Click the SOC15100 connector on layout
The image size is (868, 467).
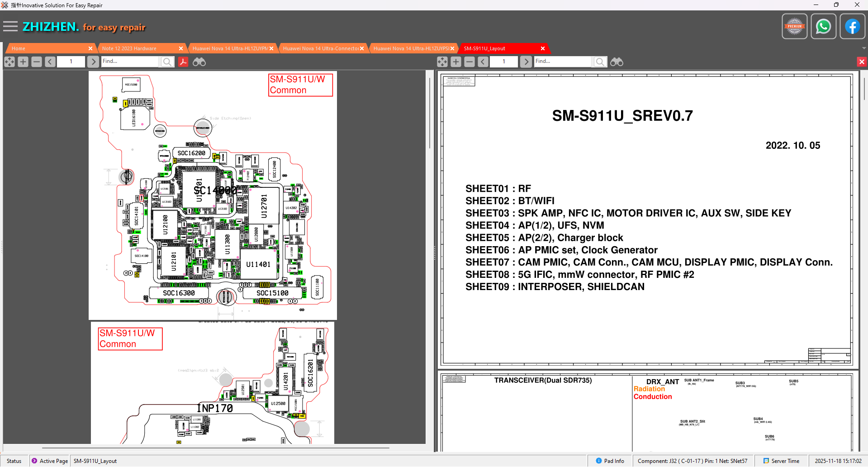[x=272, y=293]
